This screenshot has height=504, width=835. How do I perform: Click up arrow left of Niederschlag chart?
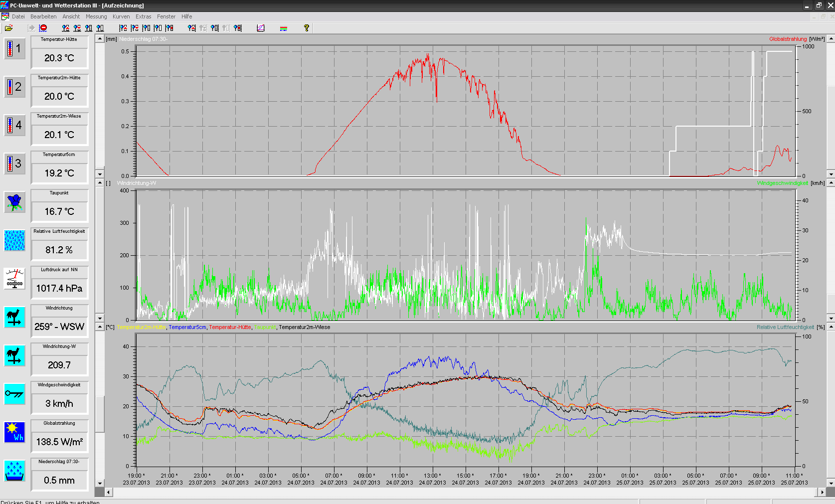[100, 39]
